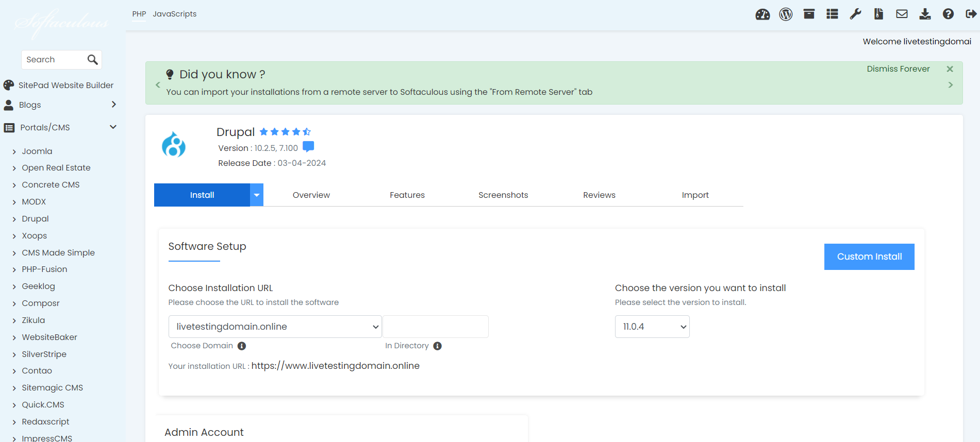Click the sidebar Search field
This screenshot has height=442, width=980.
click(54, 60)
